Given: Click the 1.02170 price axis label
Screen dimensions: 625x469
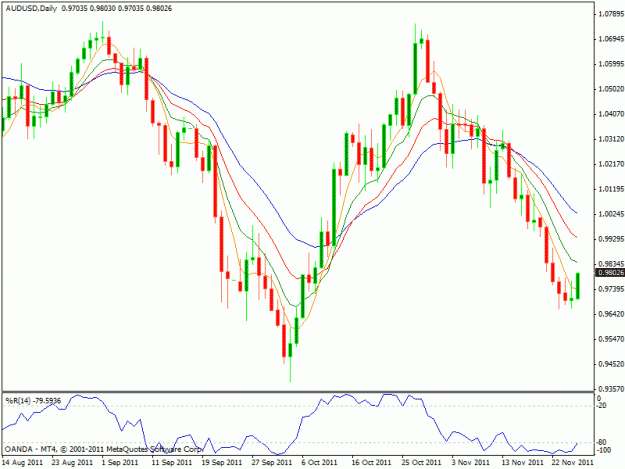Looking at the screenshot, I should [611, 164].
